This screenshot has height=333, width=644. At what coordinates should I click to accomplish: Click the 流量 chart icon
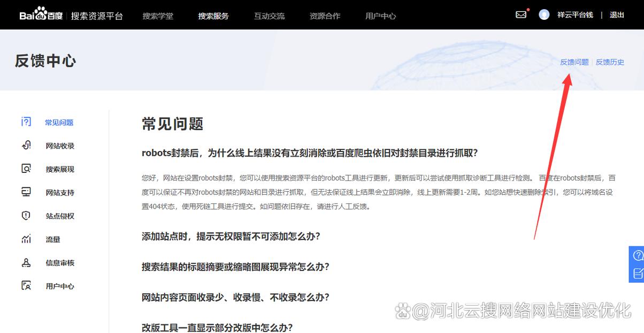[26, 239]
